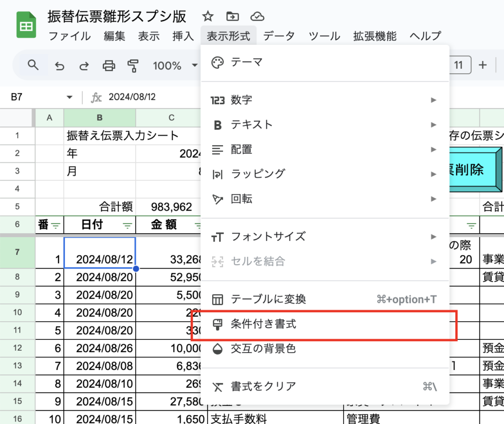504x424 pixels.
Task: Increase font size with plus button
Action: tap(482, 65)
